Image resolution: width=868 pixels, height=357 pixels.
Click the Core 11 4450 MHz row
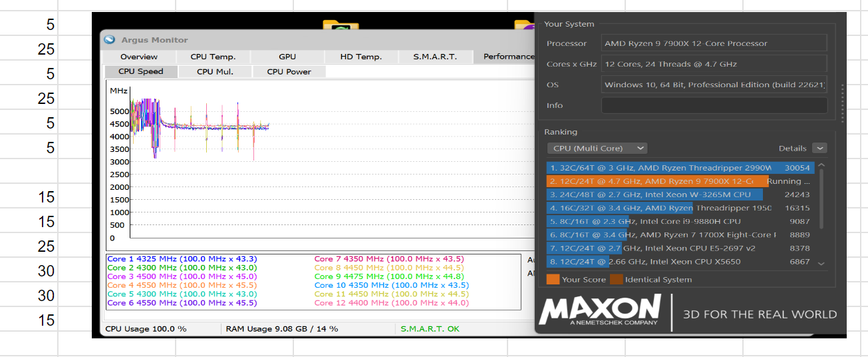click(x=391, y=294)
